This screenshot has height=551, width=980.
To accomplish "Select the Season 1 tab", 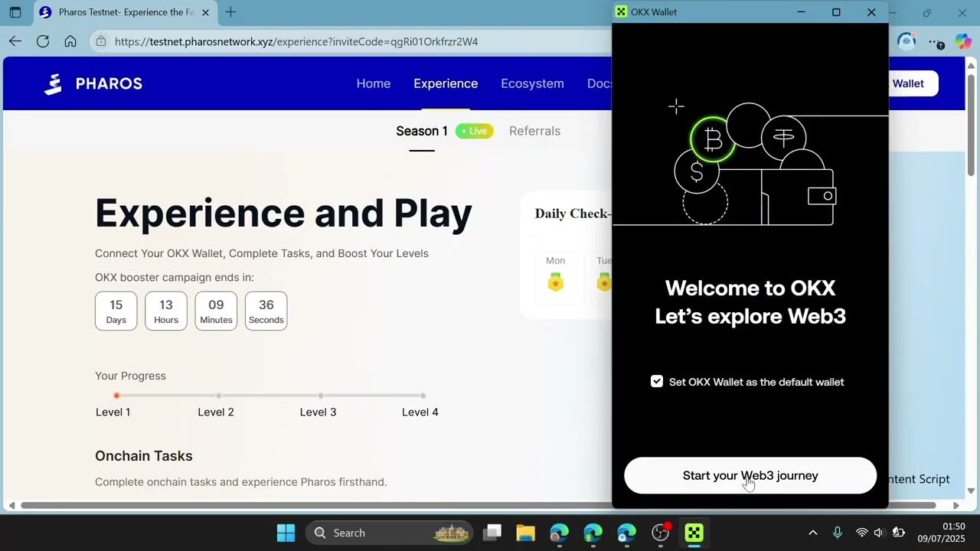I will 422,131.
